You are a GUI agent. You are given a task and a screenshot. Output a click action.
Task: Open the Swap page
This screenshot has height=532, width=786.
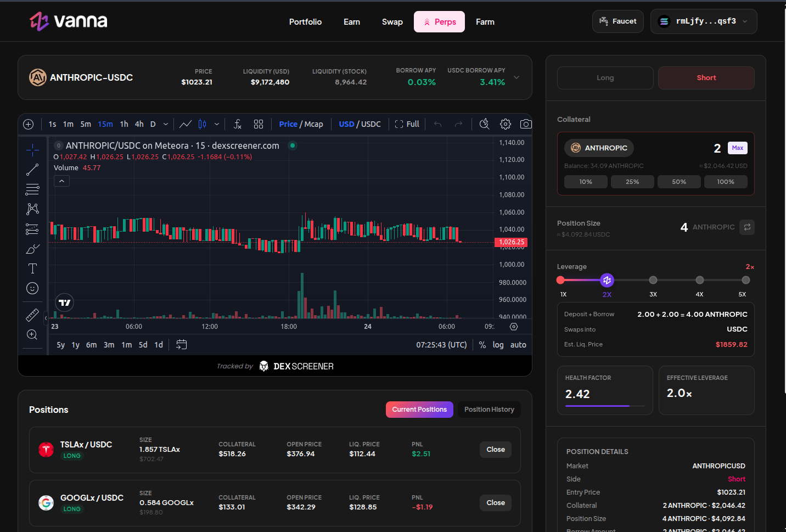point(392,22)
